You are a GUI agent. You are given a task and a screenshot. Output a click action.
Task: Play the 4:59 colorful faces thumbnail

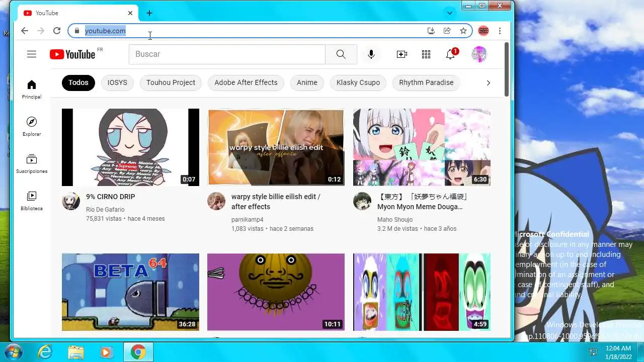pos(422,292)
